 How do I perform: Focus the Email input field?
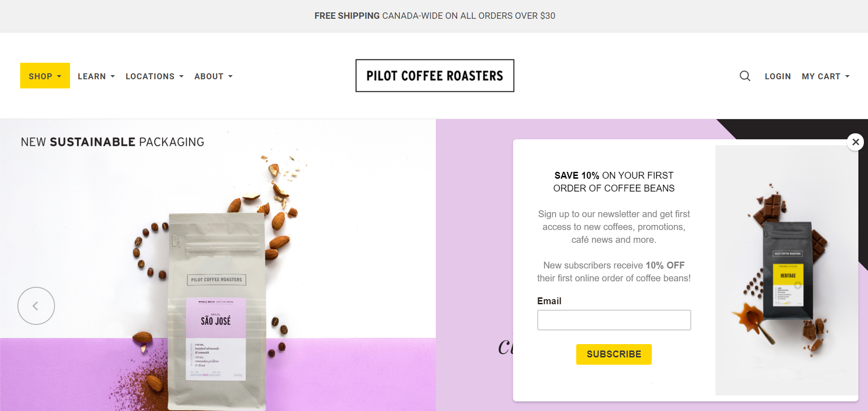click(614, 320)
